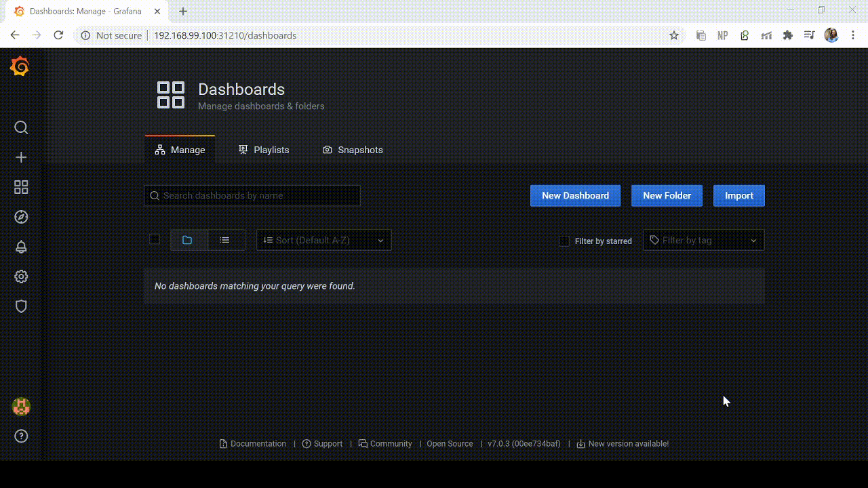Switch to the Playlists tab
Viewport: 868px width, 488px height.
point(264,150)
